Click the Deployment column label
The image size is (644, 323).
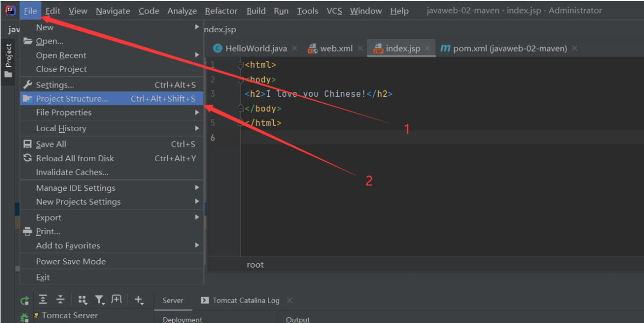(x=182, y=319)
